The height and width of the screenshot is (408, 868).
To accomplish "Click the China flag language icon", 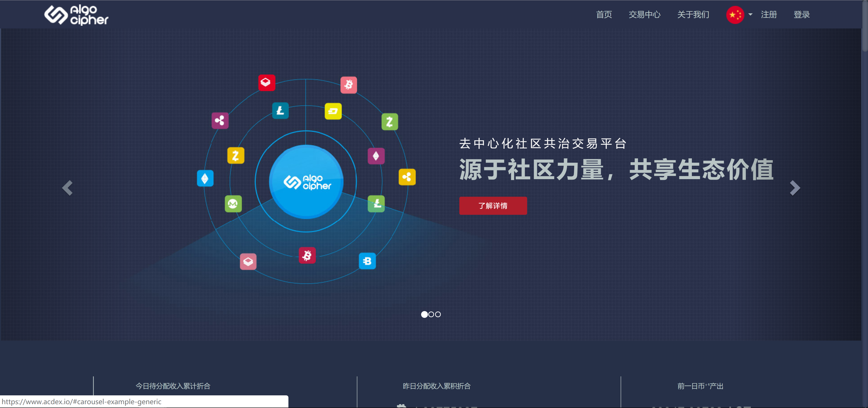I will (x=735, y=15).
